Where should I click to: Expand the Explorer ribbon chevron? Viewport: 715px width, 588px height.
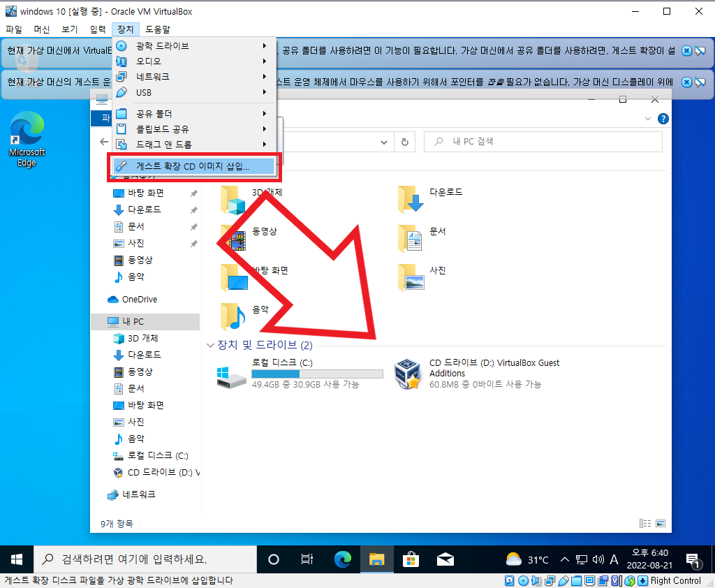pos(647,119)
